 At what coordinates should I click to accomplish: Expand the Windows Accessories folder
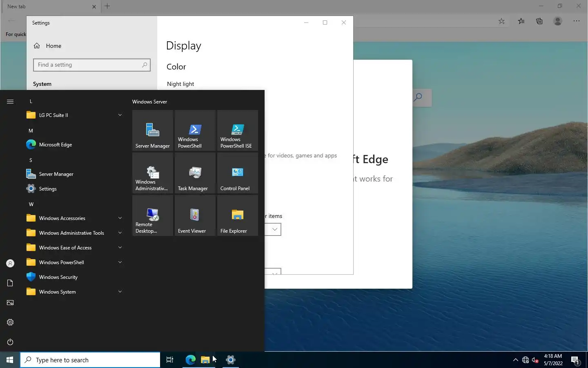(75, 218)
